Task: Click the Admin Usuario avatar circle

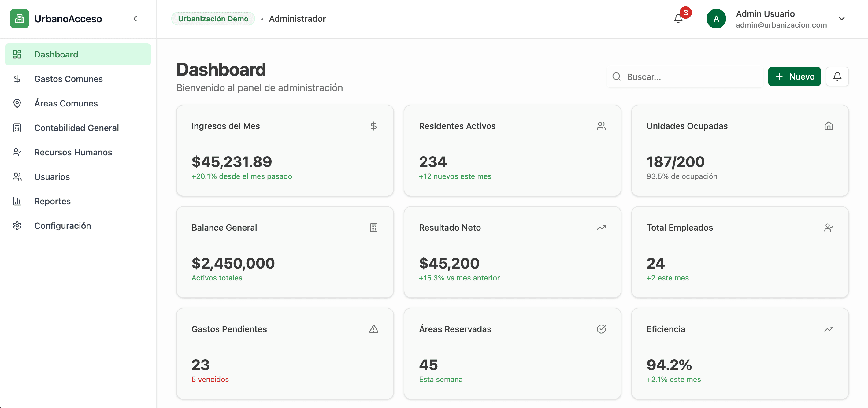Action: (x=716, y=19)
